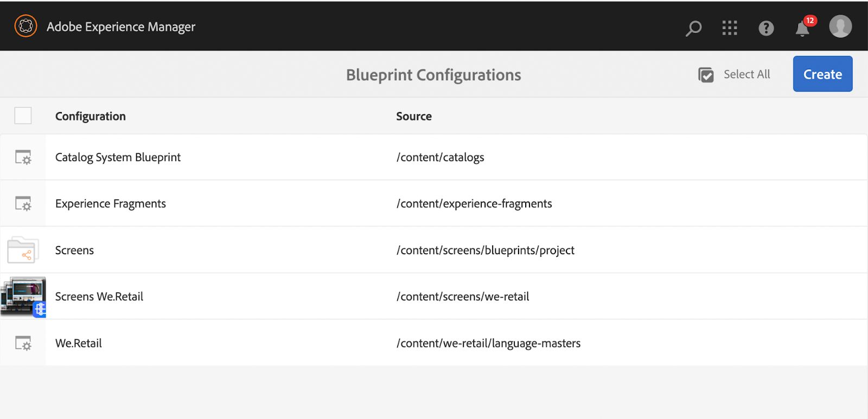Click the Catalog System Blueprint gear icon
Viewport: 868px width, 419px height.
click(23, 157)
